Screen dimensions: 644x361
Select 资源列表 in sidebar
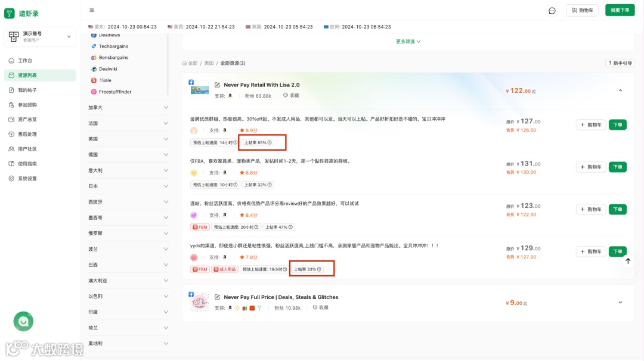(40, 75)
